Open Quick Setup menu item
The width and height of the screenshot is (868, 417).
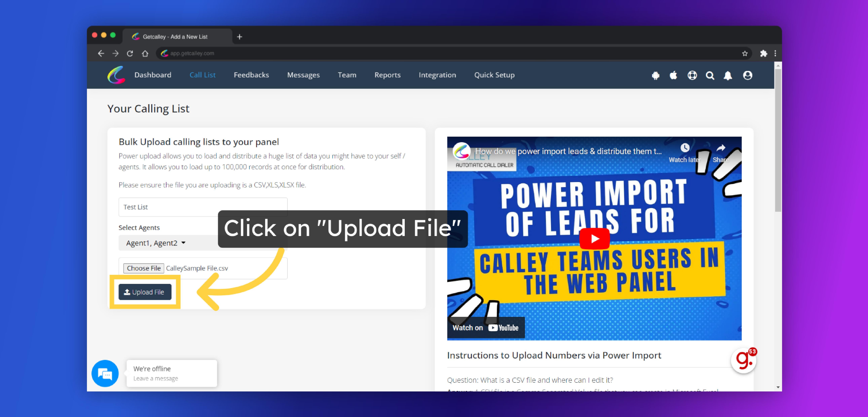click(494, 75)
